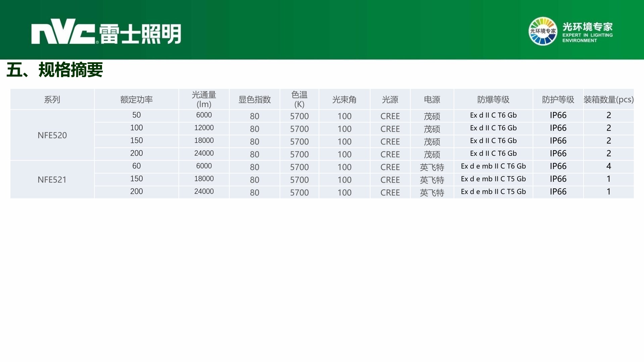Select the 光通量 (lm) header cell
The height and width of the screenshot is (362, 644).
[x=204, y=100]
